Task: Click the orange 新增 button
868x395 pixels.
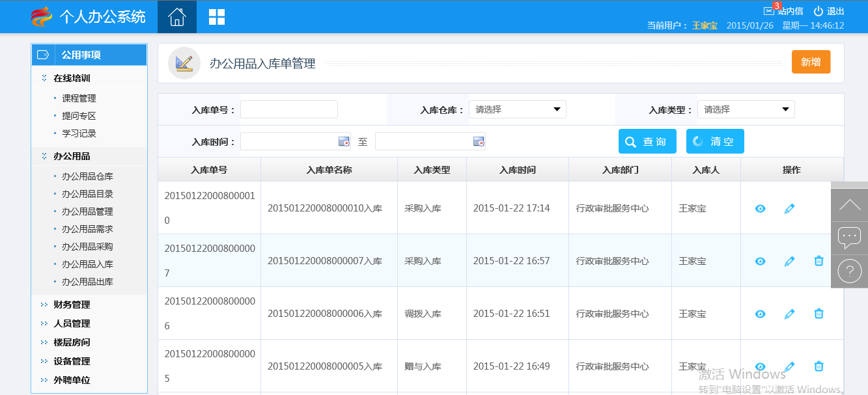Action: point(811,62)
